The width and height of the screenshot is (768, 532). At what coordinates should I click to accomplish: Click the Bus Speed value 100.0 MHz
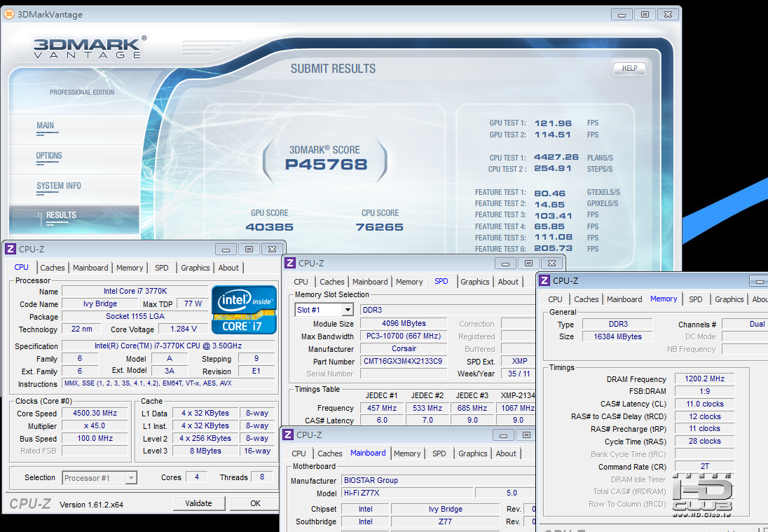95,439
